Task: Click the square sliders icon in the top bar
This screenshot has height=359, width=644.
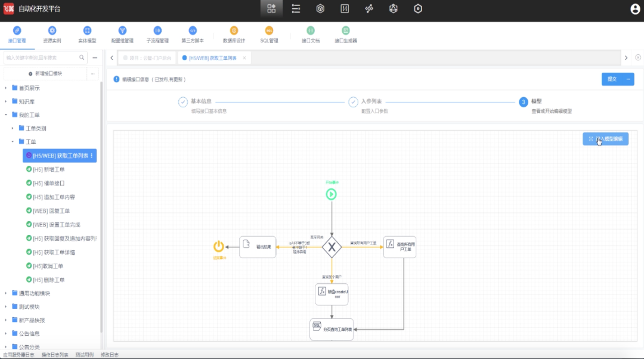Action: [345, 8]
